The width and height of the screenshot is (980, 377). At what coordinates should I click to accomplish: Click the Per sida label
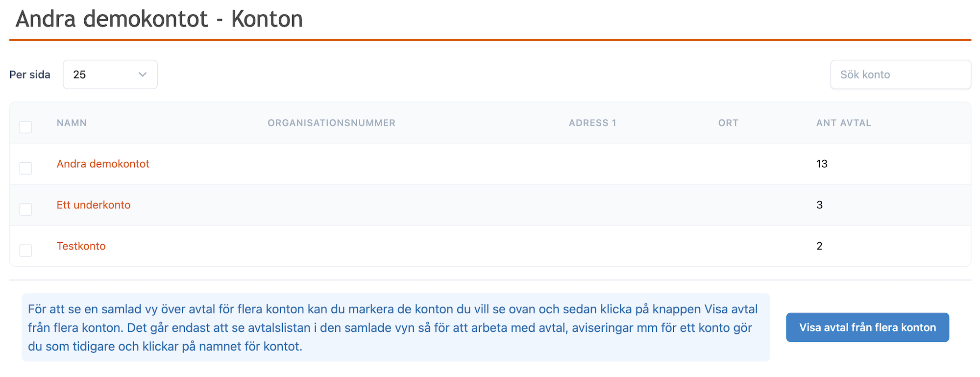(30, 75)
